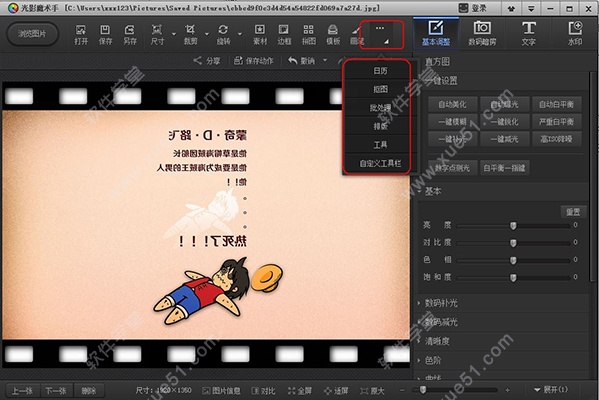
Task: Click the 另存 save-as icon
Action: (130, 34)
